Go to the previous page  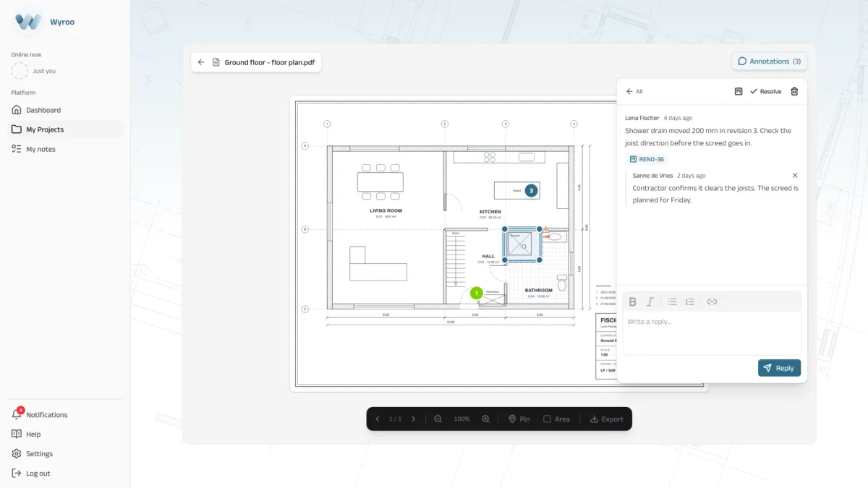coord(377,419)
